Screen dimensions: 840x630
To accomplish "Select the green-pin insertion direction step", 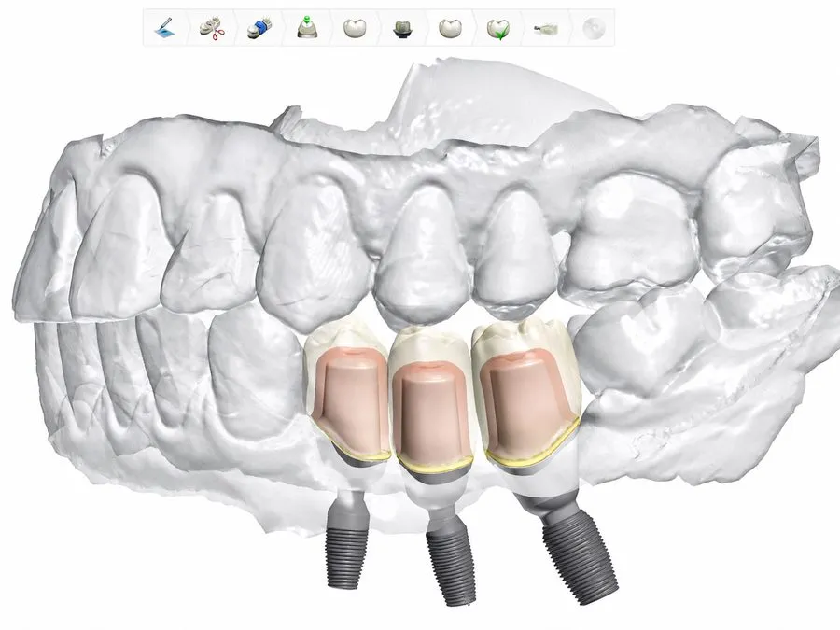I will tap(308, 27).
